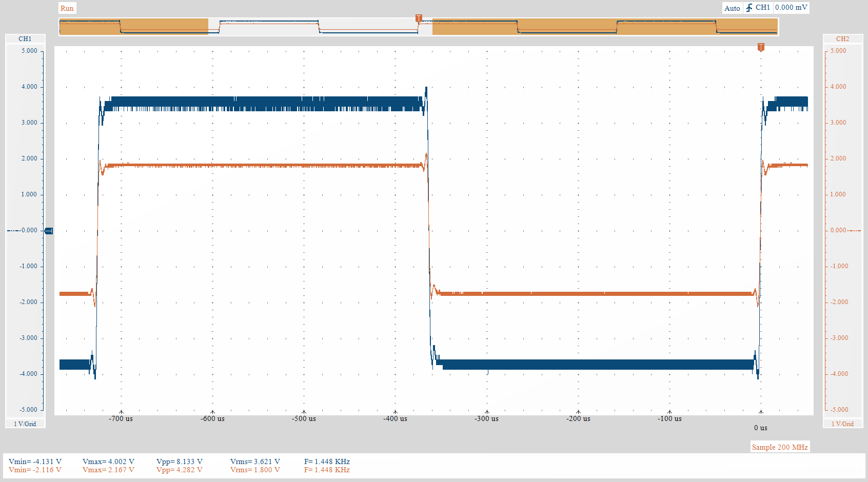The width and height of the screenshot is (868, 482).
Task: Click the CH2 Vmax= 2.167 V measurement
Action: coord(108,470)
